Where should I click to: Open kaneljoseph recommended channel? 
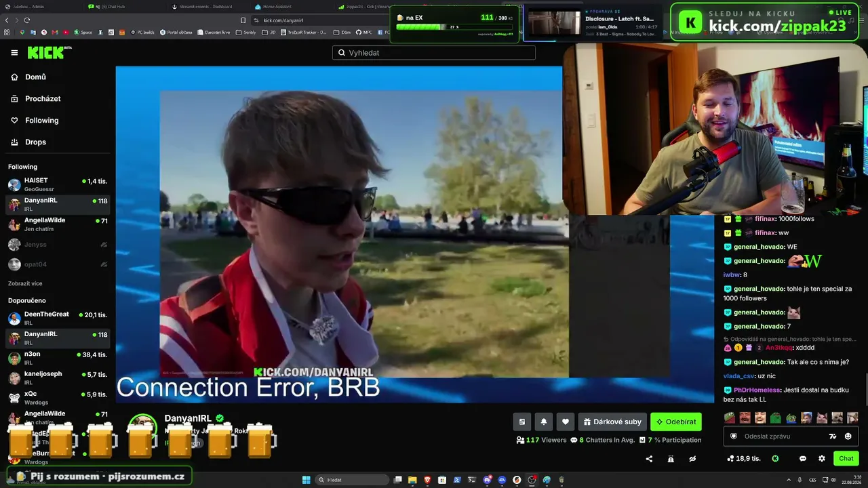click(x=58, y=378)
